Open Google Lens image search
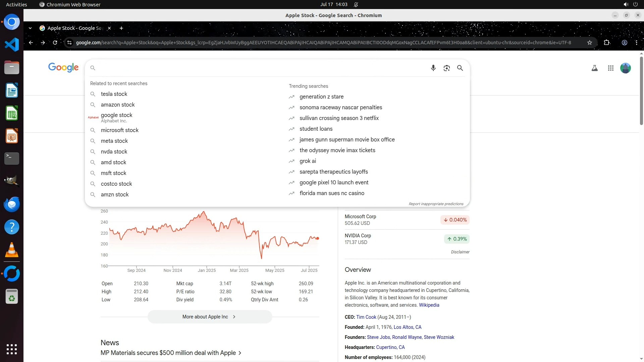 click(x=446, y=68)
